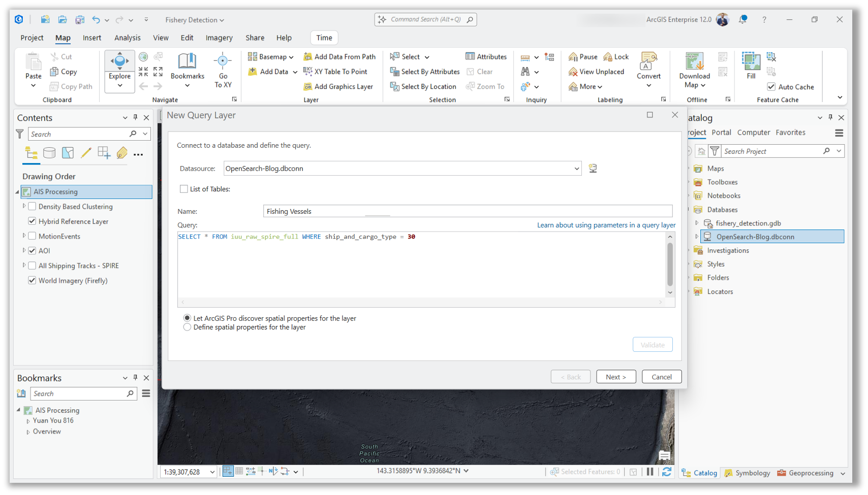
Task: Switch to List By Editing view
Action: point(86,153)
